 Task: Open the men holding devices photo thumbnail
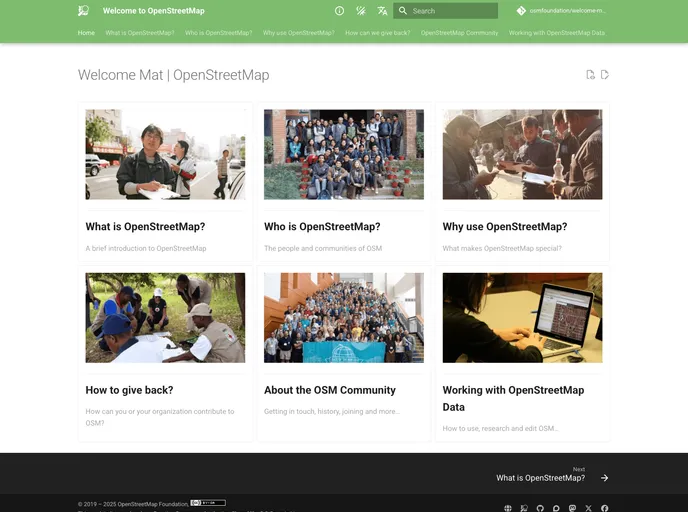point(522,154)
